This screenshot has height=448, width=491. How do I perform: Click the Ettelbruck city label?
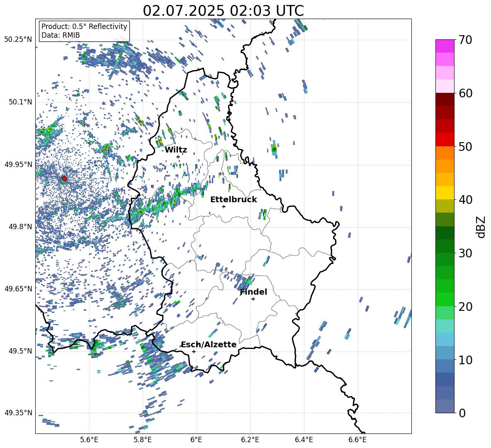(x=233, y=200)
